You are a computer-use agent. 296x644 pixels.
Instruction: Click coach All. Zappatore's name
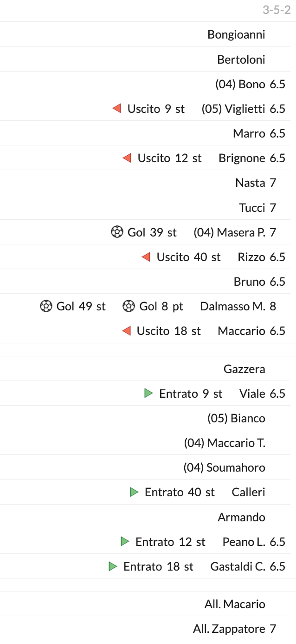click(x=229, y=629)
